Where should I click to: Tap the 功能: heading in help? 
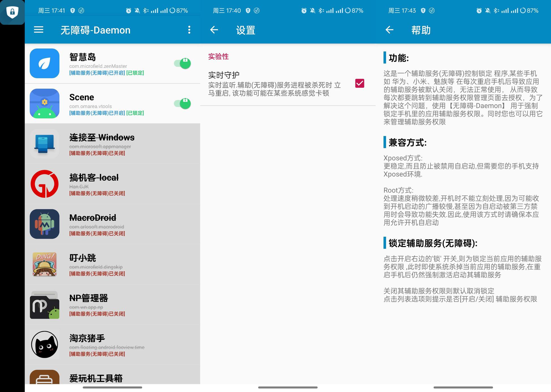(399, 58)
